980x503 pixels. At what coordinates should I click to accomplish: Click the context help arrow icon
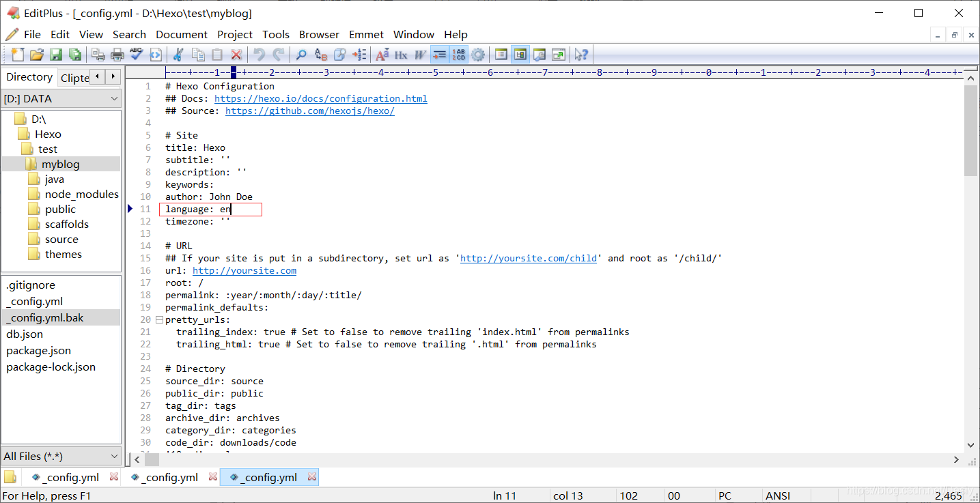pyautogui.click(x=581, y=55)
